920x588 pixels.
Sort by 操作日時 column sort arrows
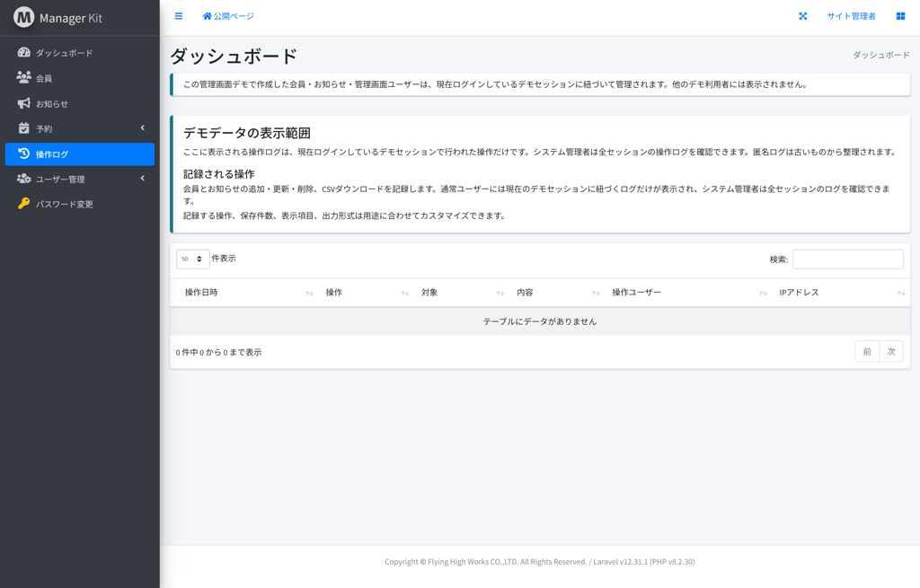(x=309, y=293)
